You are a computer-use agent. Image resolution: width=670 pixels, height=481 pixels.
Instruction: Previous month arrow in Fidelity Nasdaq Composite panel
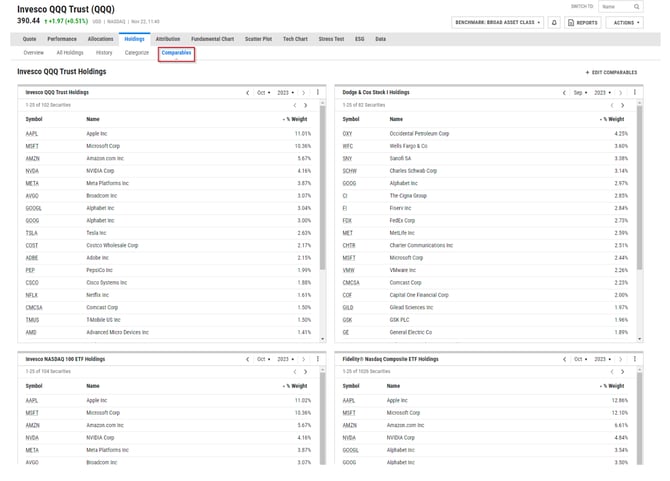click(x=564, y=359)
